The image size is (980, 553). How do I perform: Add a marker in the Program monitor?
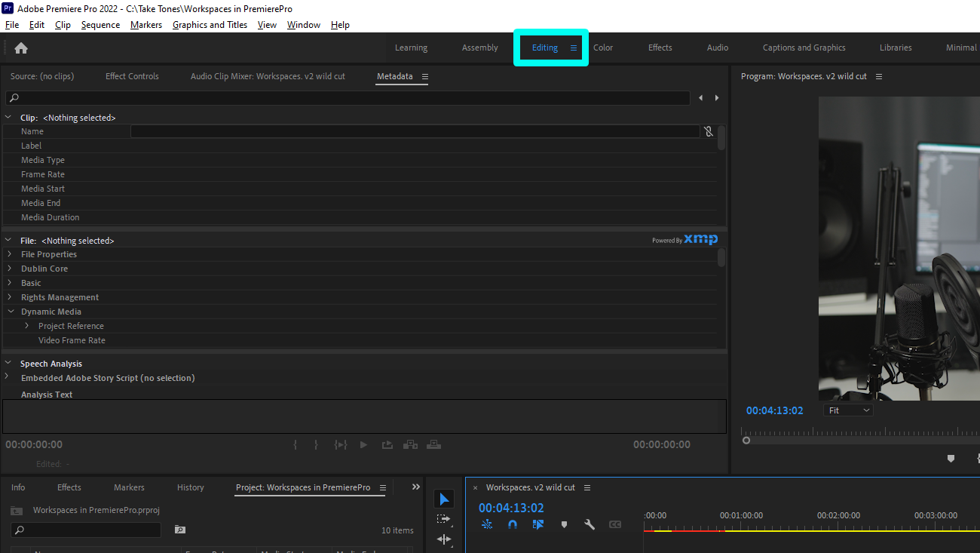point(951,458)
